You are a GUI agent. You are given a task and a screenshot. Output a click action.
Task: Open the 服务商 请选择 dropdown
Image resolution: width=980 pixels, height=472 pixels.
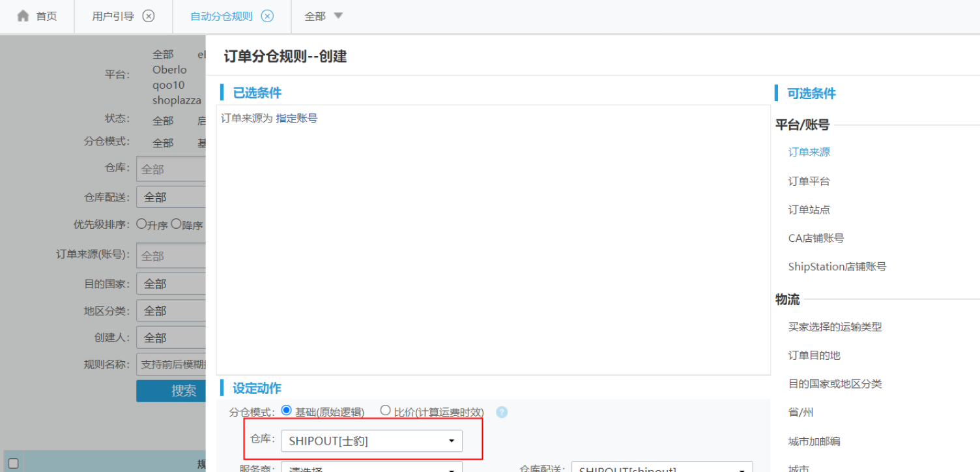click(x=371, y=468)
